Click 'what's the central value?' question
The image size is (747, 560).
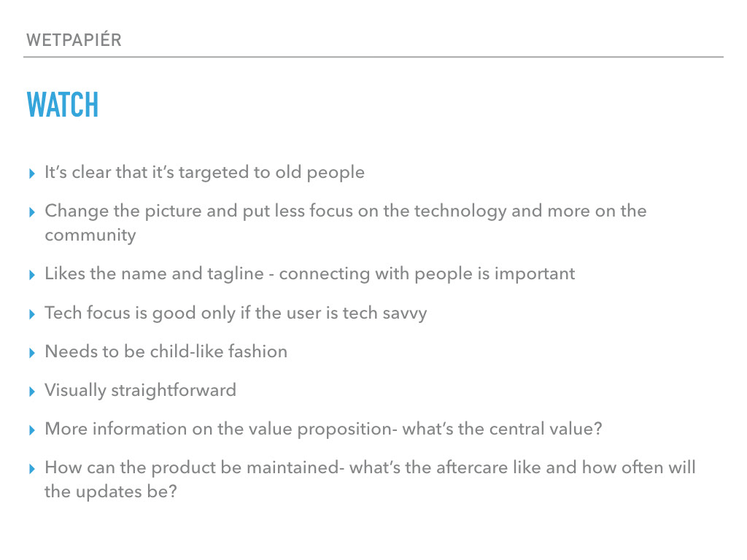pos(502,429)
